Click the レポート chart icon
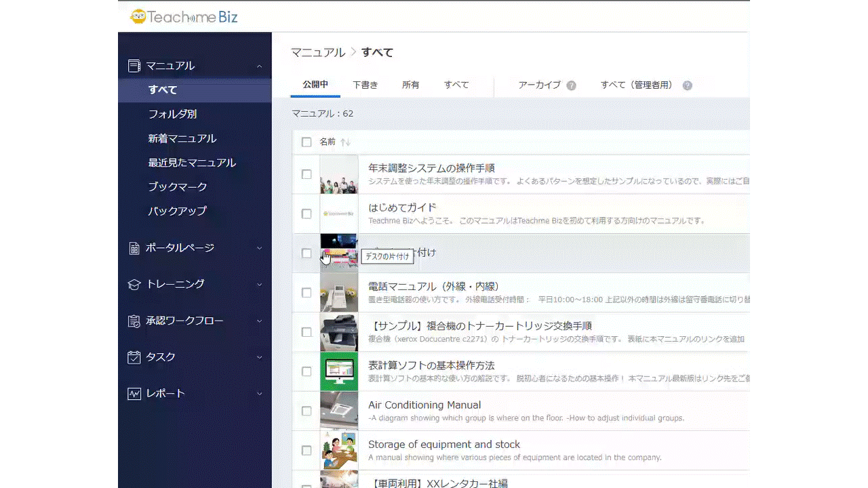The height and width of the screenshot is (488, 868). [134, 394]
